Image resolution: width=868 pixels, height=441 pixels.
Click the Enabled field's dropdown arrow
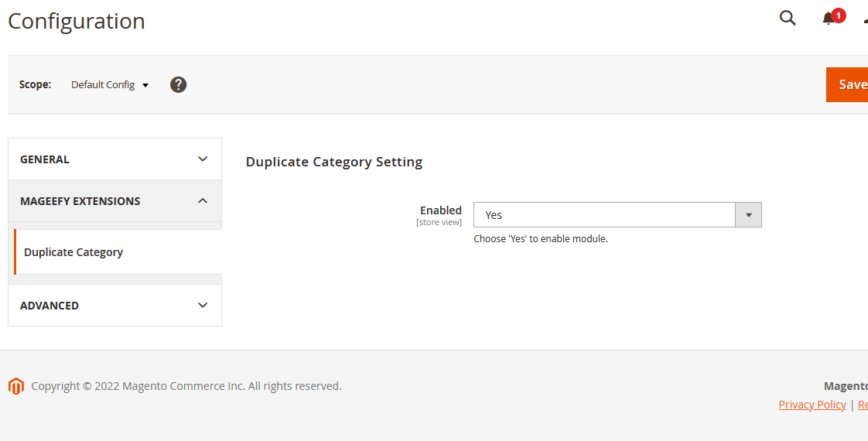(x=748, y=215)
